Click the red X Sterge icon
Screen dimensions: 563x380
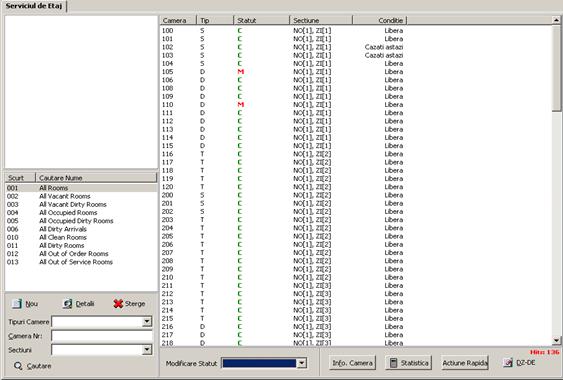(x=118, y=304)
